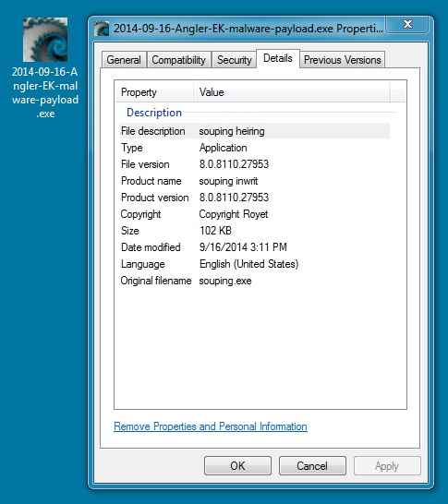Viewport: 448px width, 504px height.
Task: Click the spiral icon in dialog title bar
Action: 102,29
